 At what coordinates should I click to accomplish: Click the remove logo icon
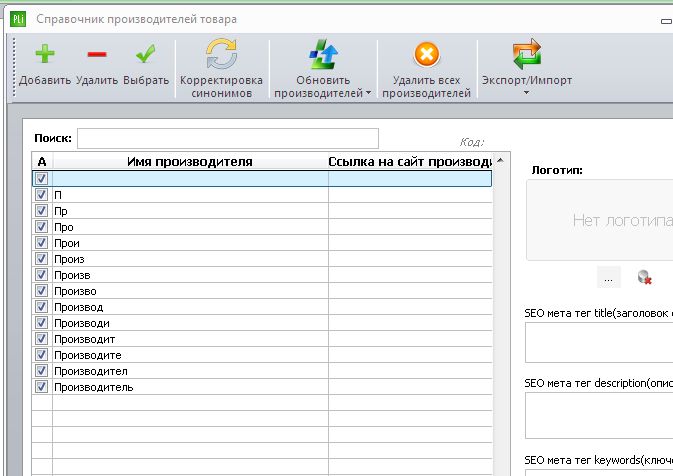tap(645, 277)
